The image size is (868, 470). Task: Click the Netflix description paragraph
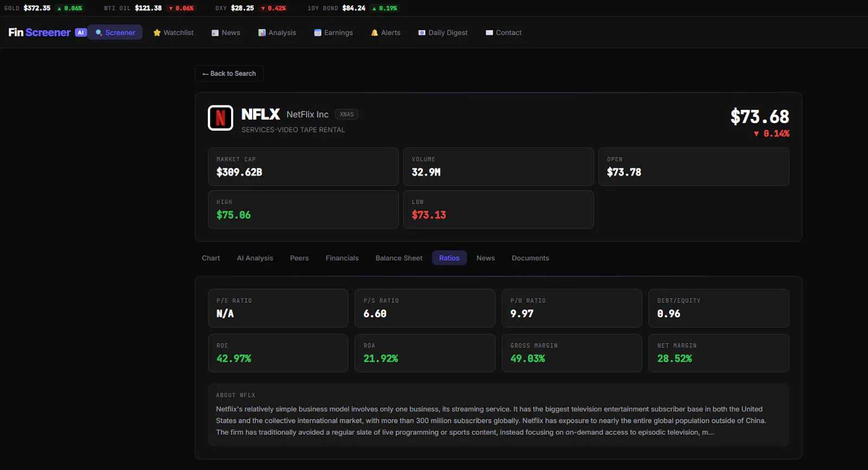pos(491,421)
